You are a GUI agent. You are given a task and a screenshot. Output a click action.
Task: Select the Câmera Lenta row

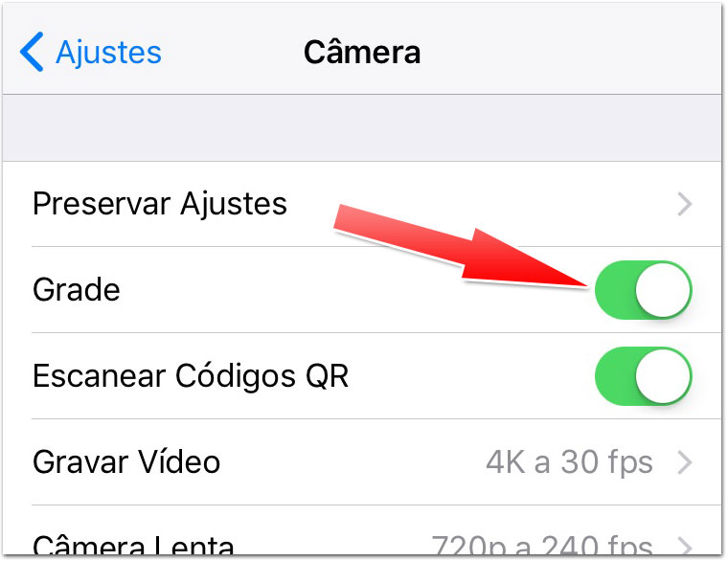[x=362, y=530]
